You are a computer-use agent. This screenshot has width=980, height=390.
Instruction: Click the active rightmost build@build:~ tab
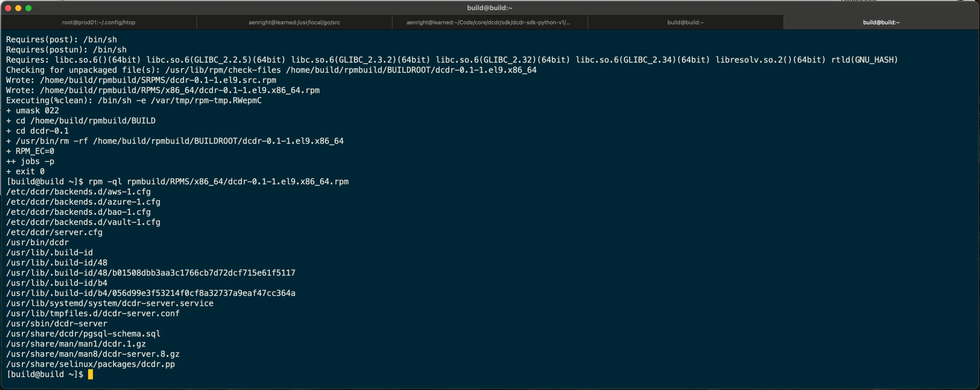tap(881, 23)
